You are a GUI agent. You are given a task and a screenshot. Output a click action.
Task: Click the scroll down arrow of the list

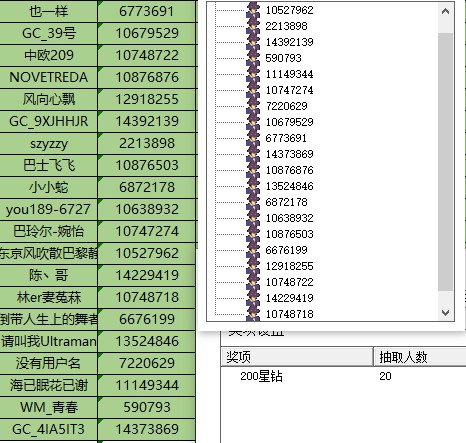tap(445, 313)
